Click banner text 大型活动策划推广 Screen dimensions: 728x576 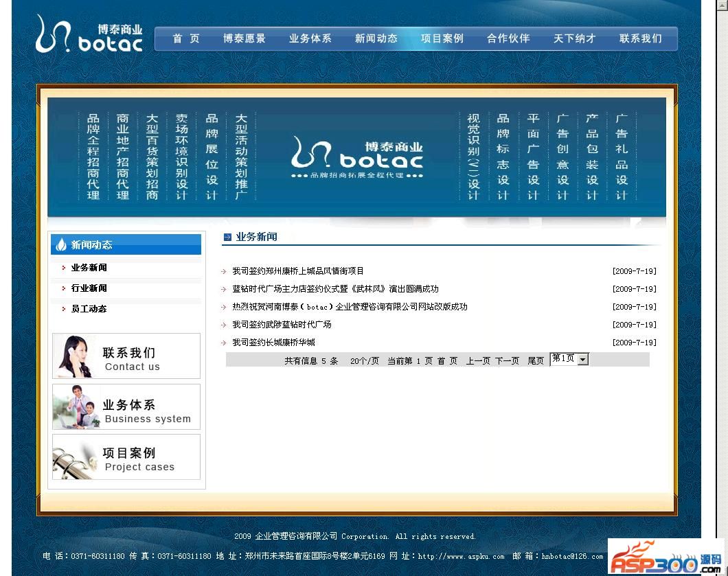241,157
